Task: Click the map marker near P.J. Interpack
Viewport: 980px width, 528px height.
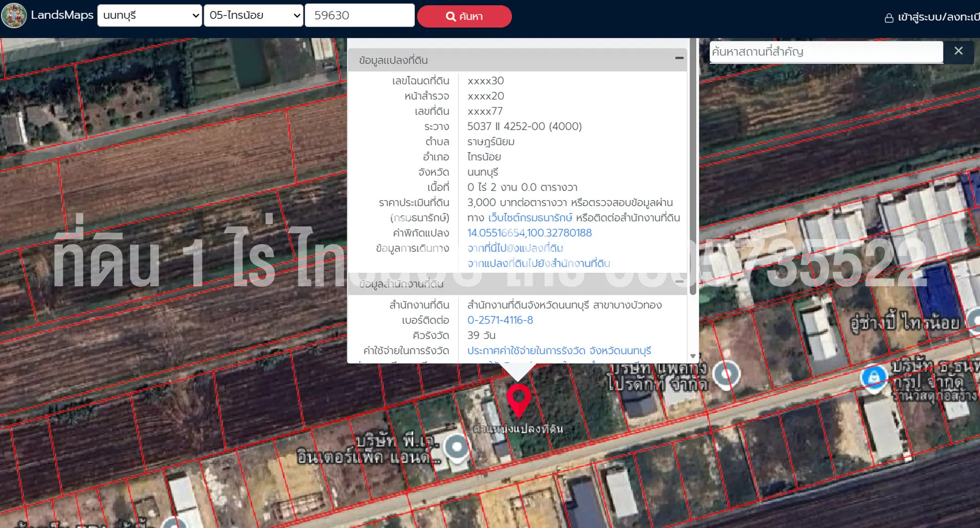Action: [457, 447]
